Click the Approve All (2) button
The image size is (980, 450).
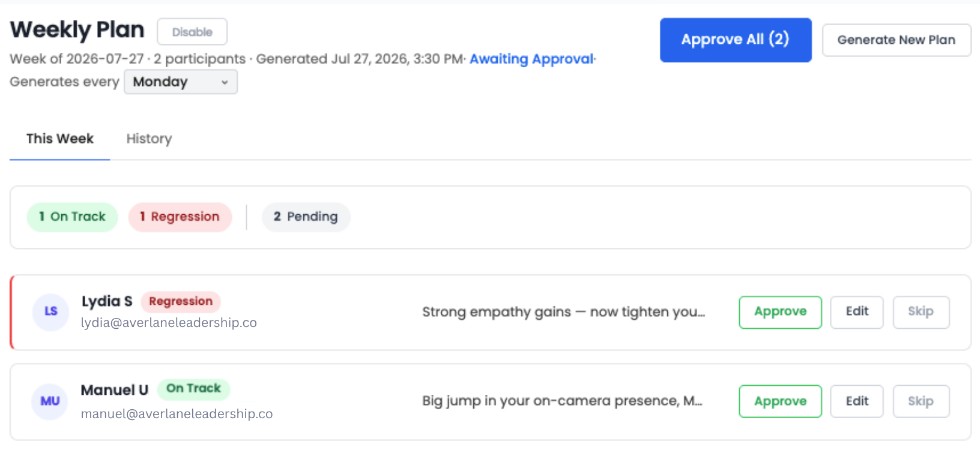click(736, 40)
